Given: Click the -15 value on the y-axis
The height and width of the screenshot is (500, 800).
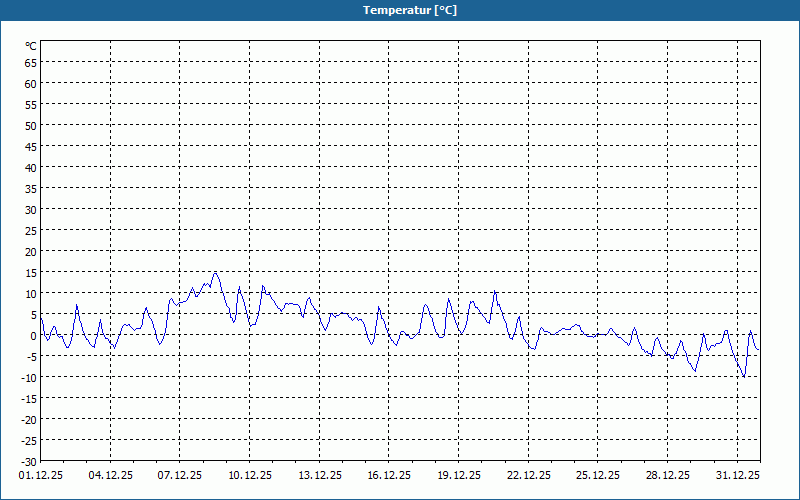Looking at the screenshot, I should [29, 398].
